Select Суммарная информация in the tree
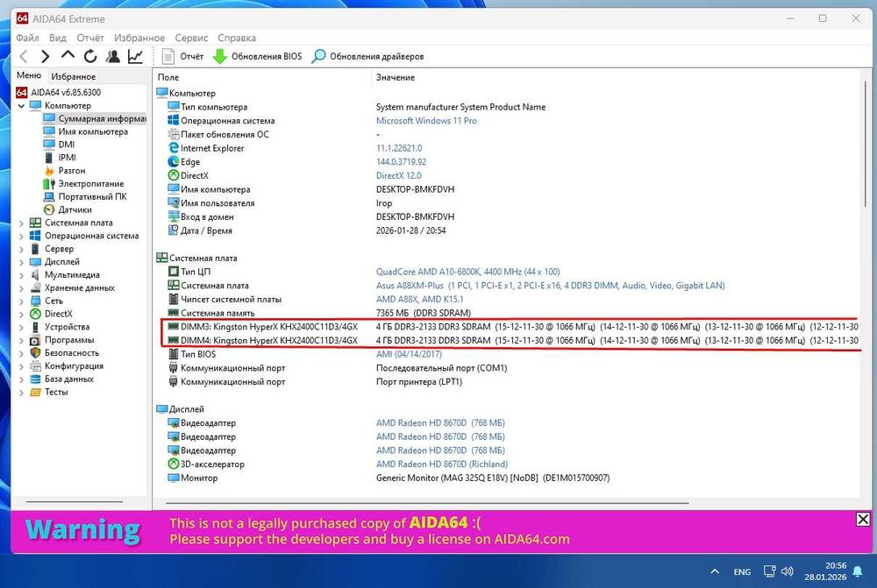 click(x=95, y=118)
